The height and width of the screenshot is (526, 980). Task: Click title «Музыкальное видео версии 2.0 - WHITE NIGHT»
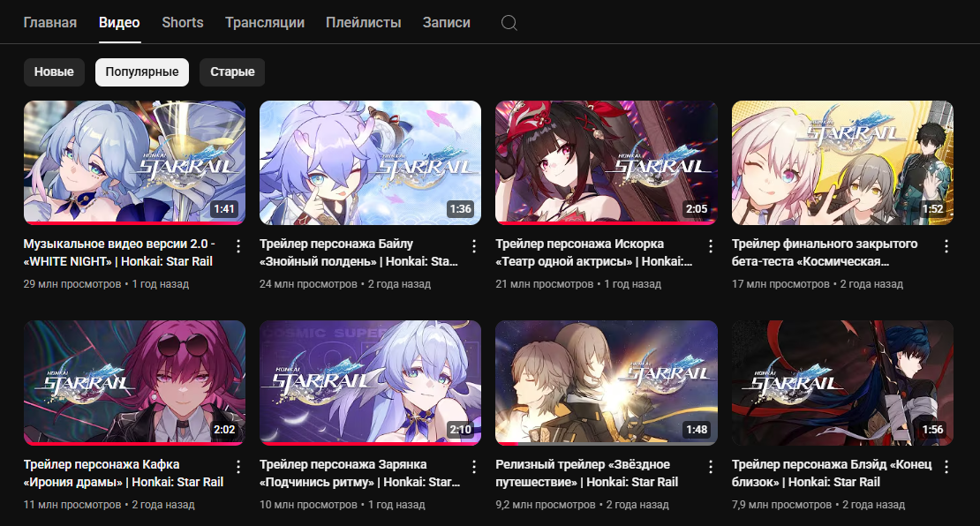(119, 252)
